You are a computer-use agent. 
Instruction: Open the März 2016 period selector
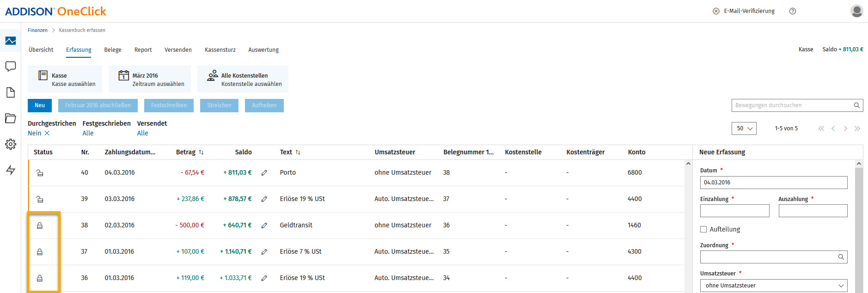[x=150, y=79]
